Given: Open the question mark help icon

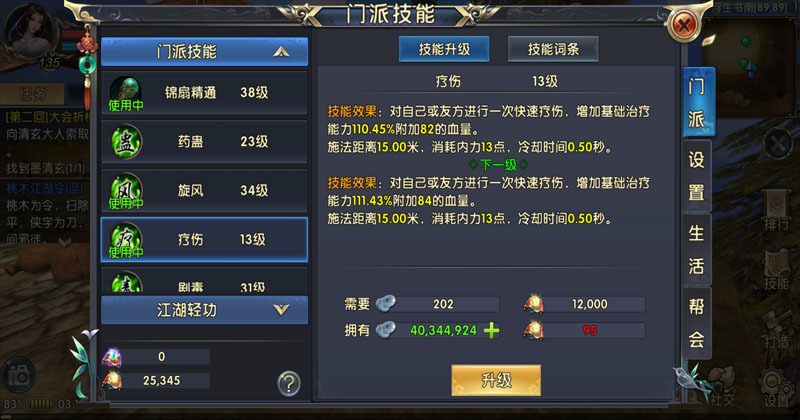Looking at the screenshot, I should 289,383.
